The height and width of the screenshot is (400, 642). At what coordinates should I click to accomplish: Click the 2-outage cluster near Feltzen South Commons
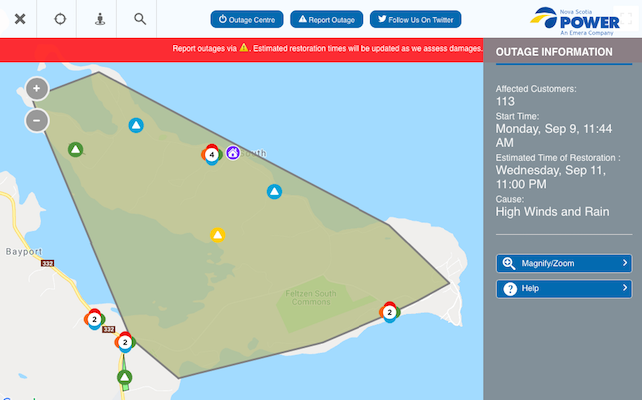point(388,312)
